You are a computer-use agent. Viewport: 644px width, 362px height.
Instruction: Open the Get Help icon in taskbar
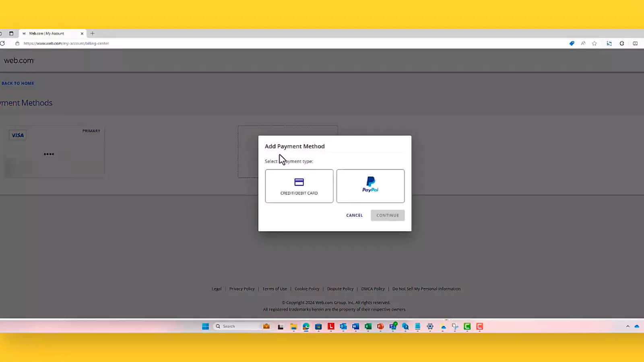405,327
